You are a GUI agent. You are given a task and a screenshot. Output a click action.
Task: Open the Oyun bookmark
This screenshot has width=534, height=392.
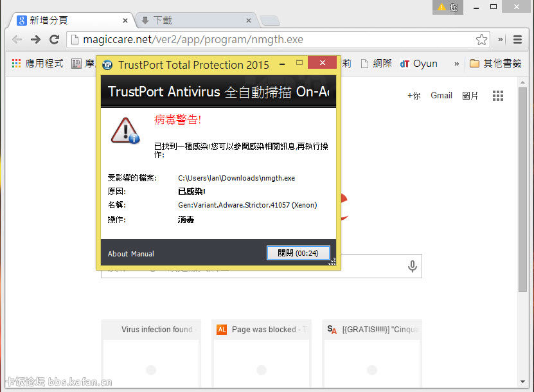[x=419, y=64]
